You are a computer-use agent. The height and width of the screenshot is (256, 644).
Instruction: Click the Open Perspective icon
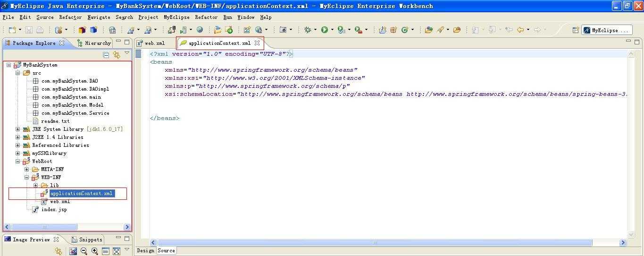tap(576, 30)
